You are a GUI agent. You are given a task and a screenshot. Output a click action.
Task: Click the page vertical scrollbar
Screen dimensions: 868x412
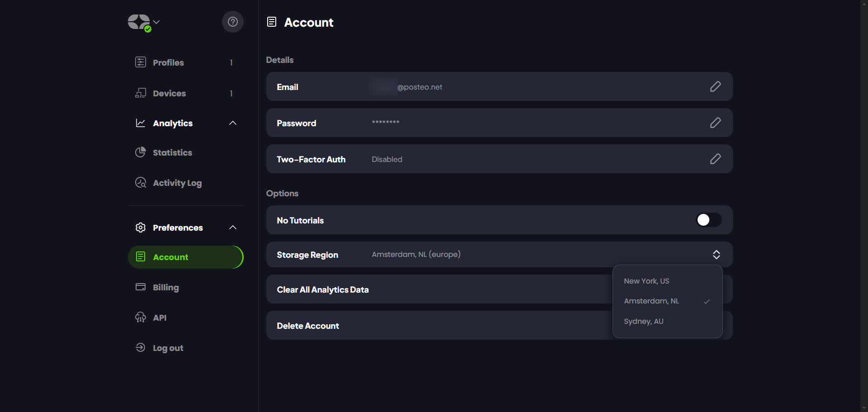pyautogui.click(x=864, y=206)
